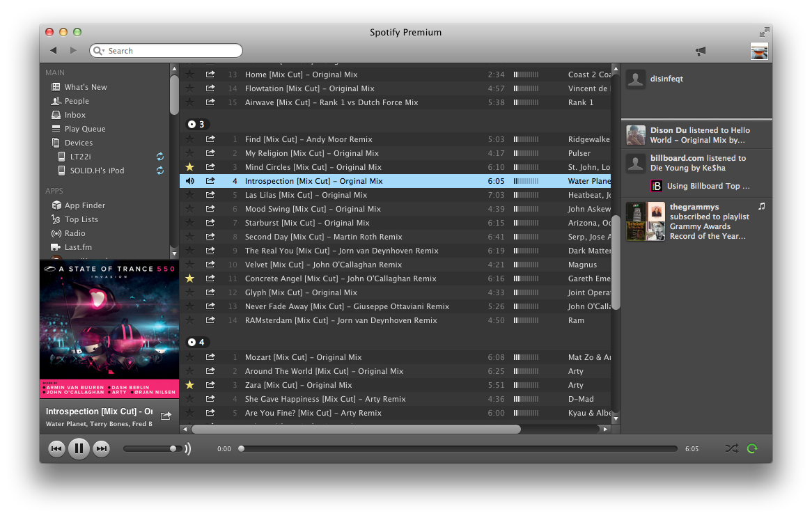This screenshot has height=518, width=812.
Task: Star the track Mozart [Mix Cut]
Action: coord(190,357)
